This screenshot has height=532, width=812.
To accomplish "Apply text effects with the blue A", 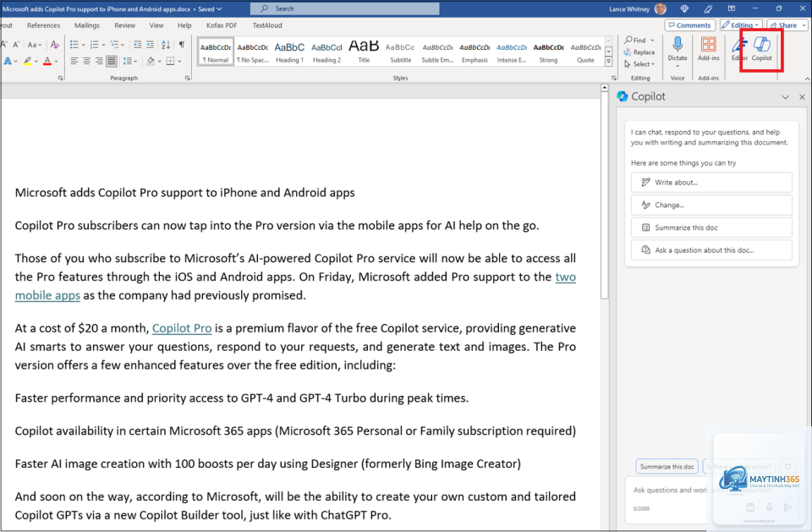I will pos(8,61).
